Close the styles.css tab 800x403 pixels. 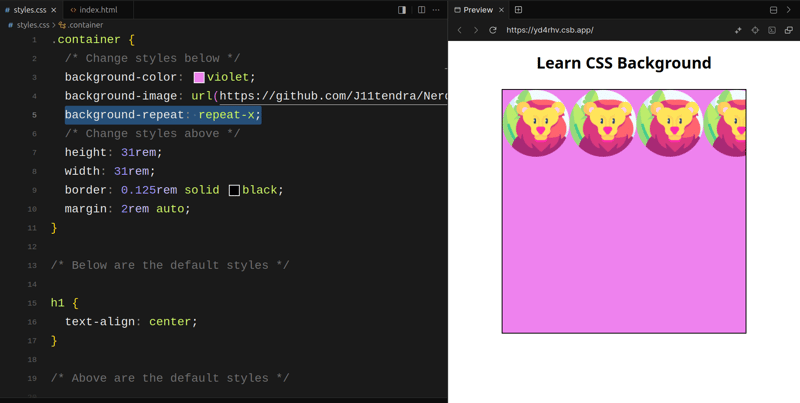pos(54,10)
